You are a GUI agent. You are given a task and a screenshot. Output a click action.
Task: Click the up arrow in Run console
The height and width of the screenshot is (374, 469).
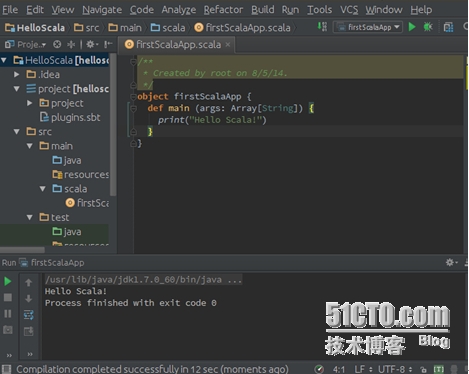pos(28,283)
